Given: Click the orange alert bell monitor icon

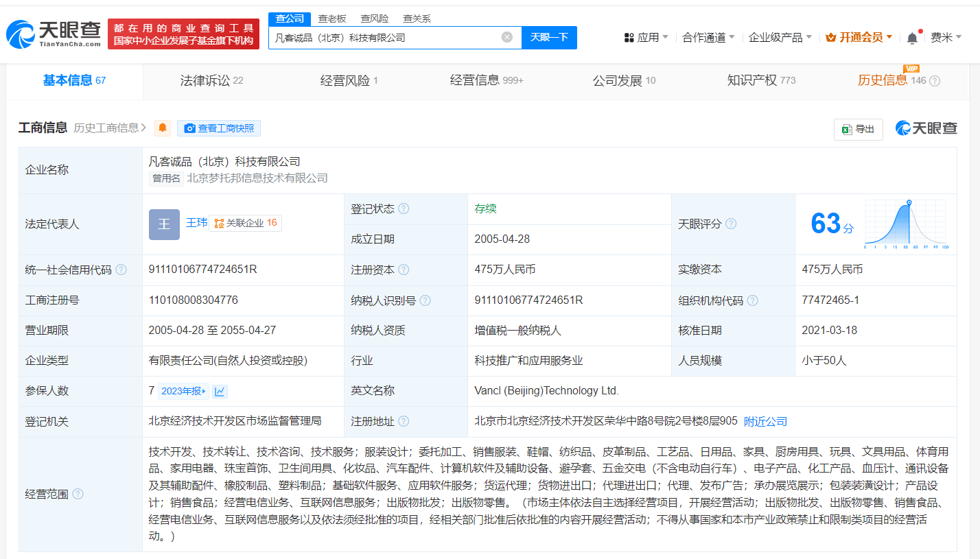Looking at the screenshot, I should (163, 128).
